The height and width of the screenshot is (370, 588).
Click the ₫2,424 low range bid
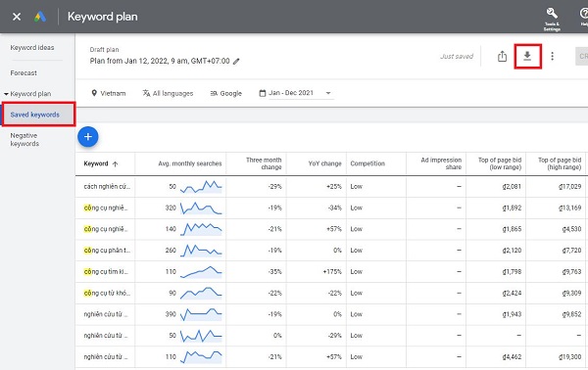tap(512, 293)
